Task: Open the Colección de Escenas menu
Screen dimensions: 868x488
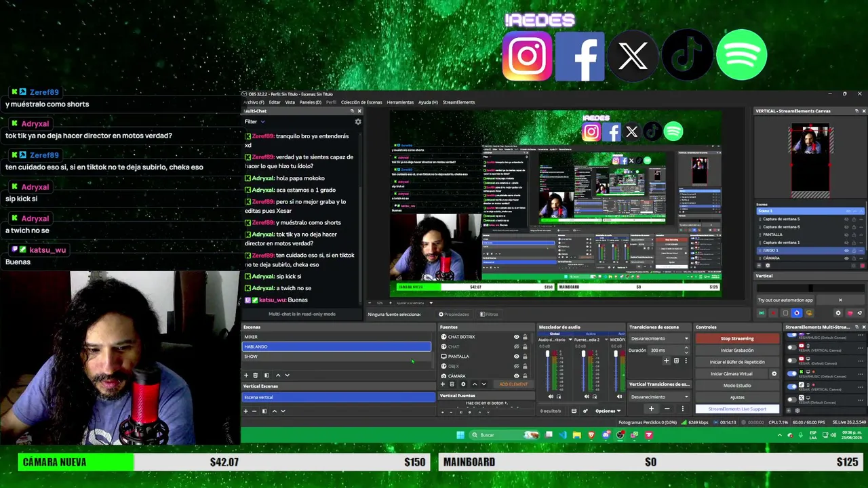Action: pos(361,102)
